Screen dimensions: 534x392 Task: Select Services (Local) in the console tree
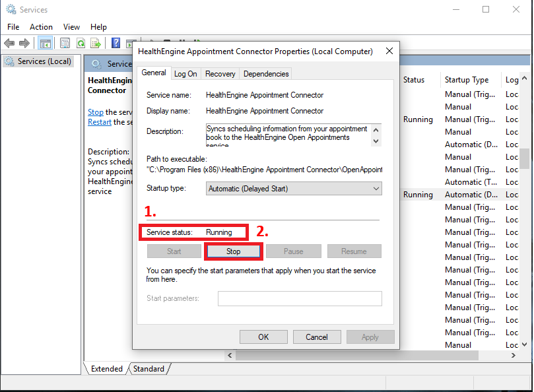tap(44, 61)
